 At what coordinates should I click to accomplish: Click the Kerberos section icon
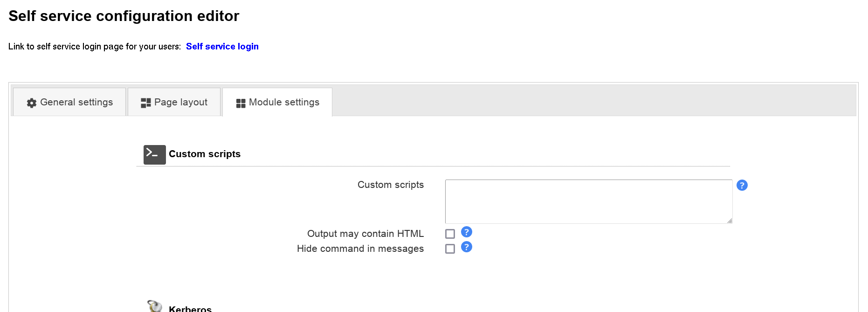point(155,306)
